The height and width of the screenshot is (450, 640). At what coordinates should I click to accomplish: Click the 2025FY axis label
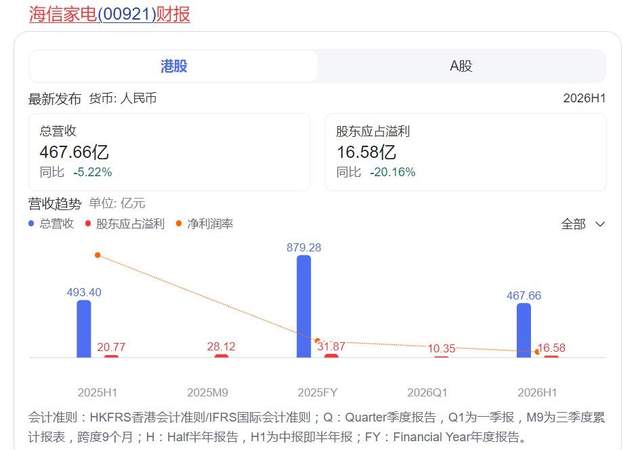(318, 393)
